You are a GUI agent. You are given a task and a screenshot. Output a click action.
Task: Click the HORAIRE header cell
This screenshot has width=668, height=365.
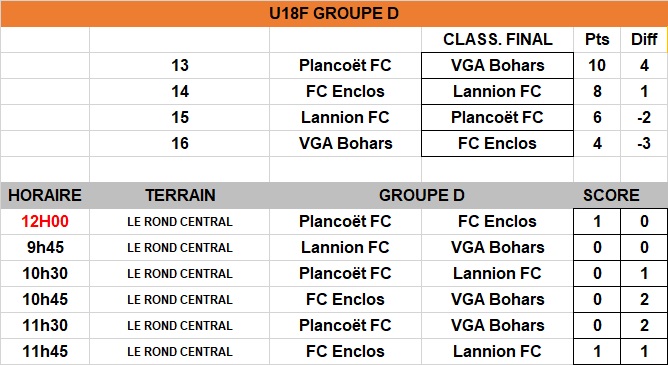[x=45, y=195]
